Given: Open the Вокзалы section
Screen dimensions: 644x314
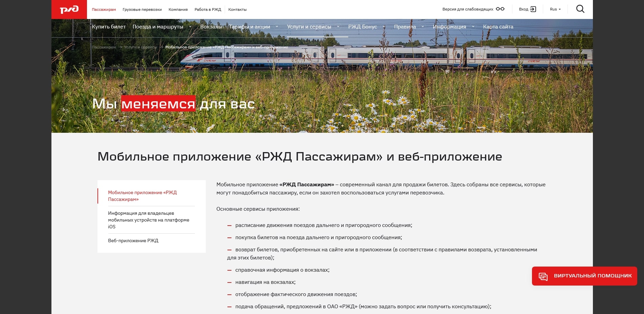Looking at the screenshot, I should 210,26.
